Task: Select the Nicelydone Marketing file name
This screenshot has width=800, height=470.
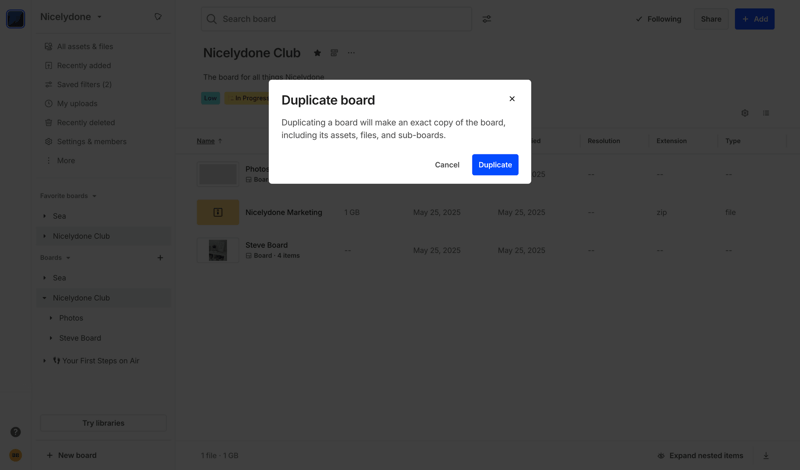Action: 284,212
